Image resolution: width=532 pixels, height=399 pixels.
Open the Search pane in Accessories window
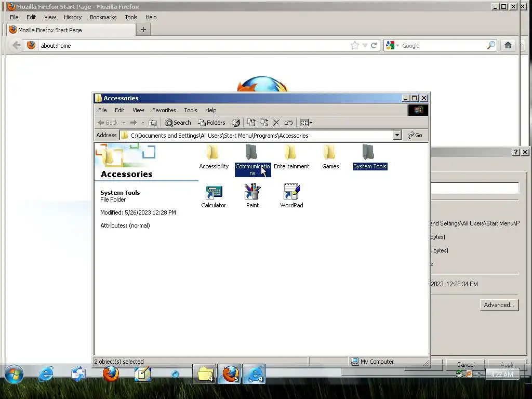click(x=178, y=123)
